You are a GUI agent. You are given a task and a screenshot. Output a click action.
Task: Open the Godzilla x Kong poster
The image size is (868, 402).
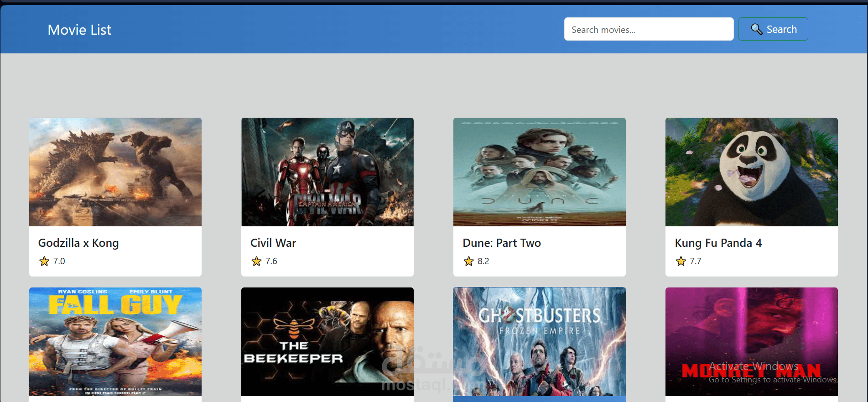pyautogui.click(x=115, y=172)
